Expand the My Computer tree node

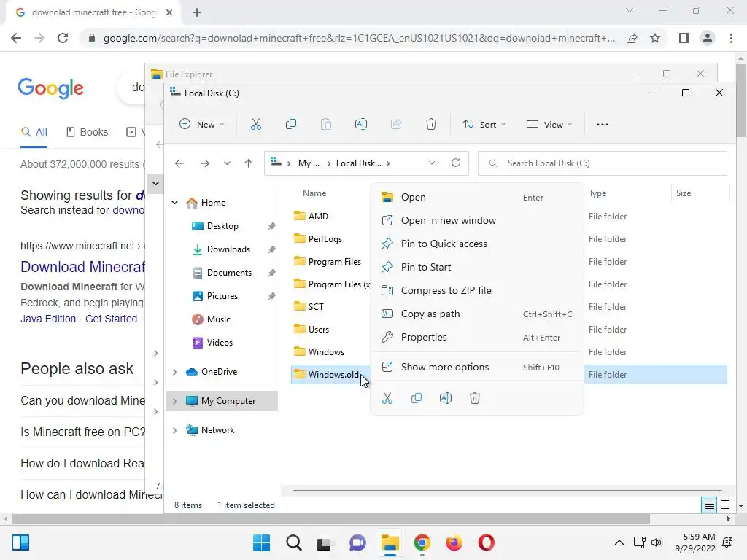pyautogui.click(x=175, y=401)
